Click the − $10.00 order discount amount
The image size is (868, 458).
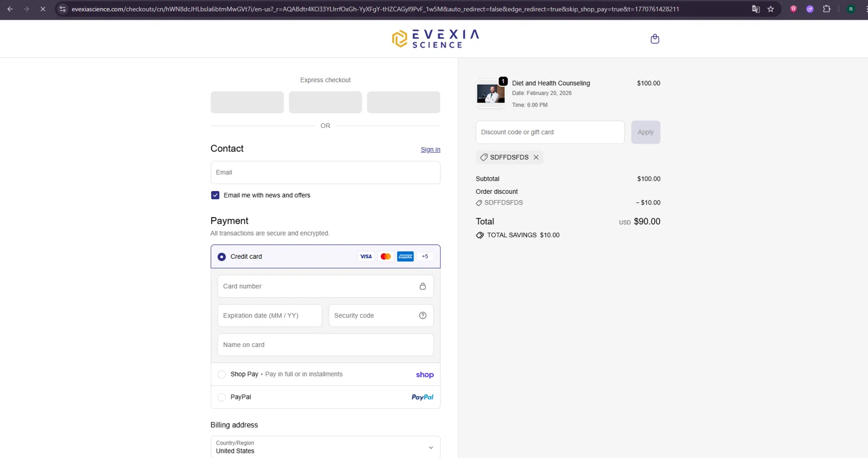(648, 203)
